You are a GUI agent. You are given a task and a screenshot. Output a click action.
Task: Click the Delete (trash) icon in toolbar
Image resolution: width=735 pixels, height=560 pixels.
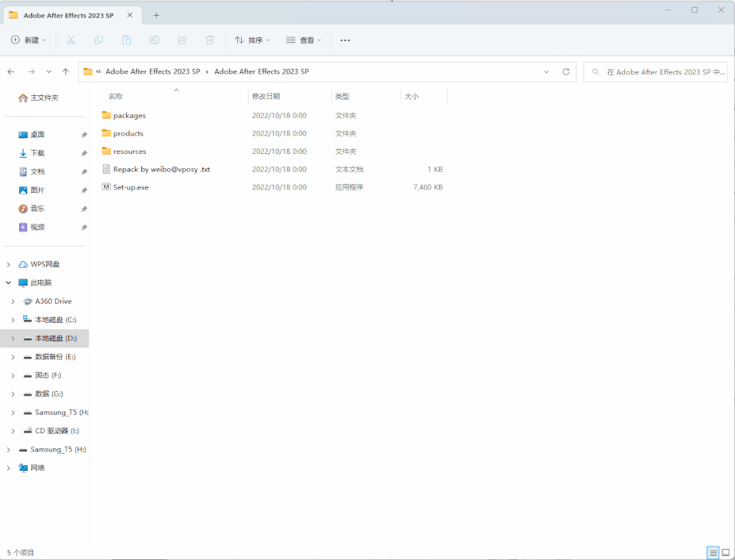pyautogui.click(x=209, y=40)
